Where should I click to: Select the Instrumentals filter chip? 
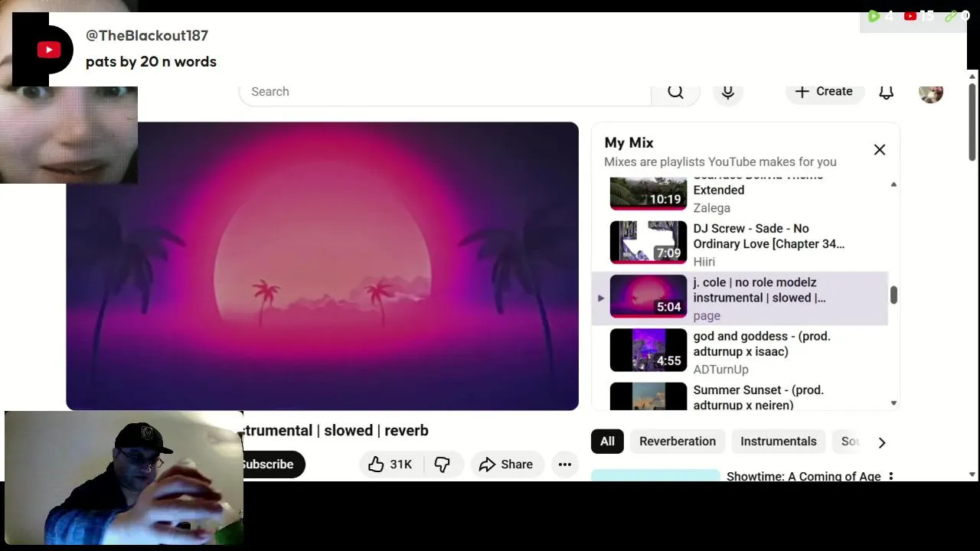(779, 442)
